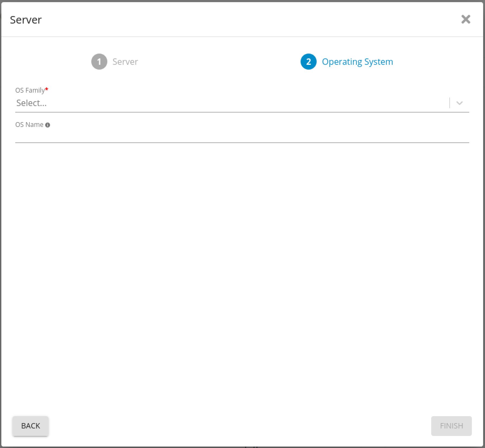
Task: Click the OS Name field label
Action: (29, 125)
